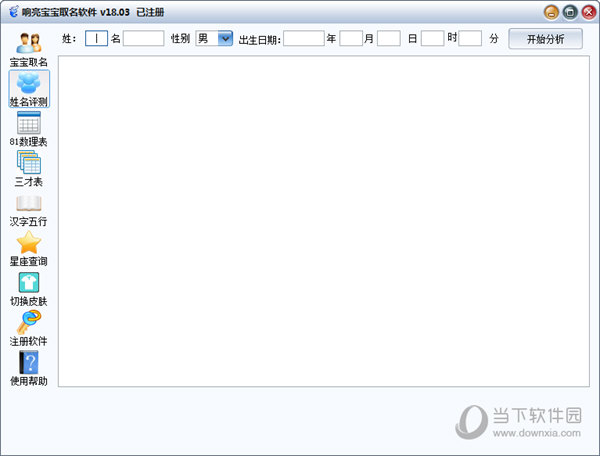The width and height of the screenshot is (600, 456).
Task: Open the 使用帮助 help book icon
Action: (29, 362)
